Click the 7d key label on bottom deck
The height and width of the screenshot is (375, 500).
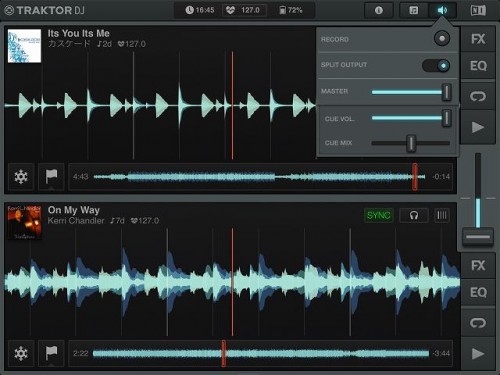117,221
